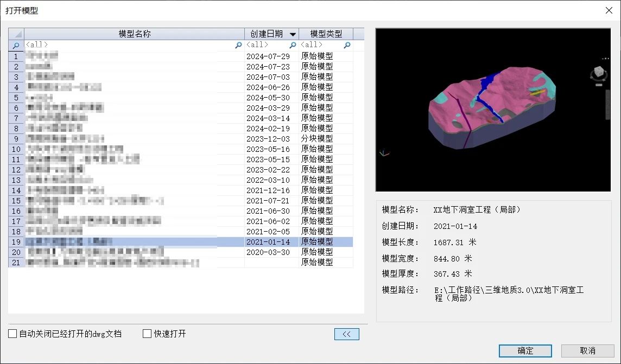
Task: Sort by the 模型名称 column header
Action: [134, 34]
